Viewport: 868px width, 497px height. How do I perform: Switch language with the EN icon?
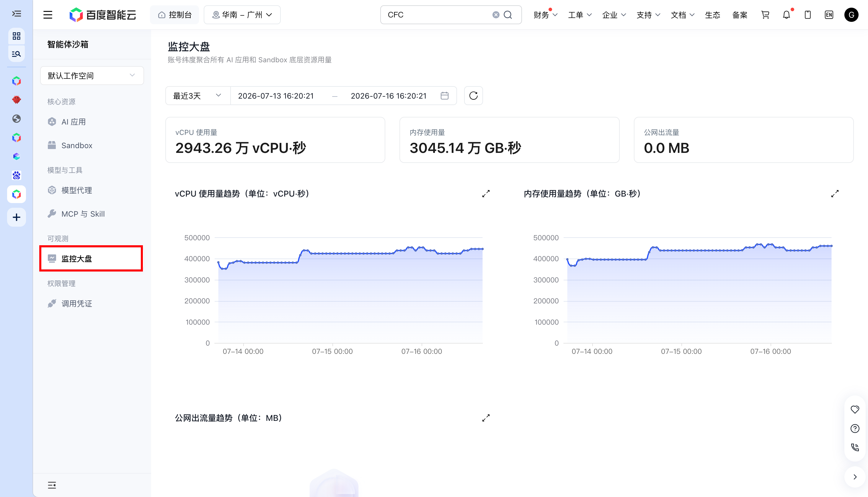829,15
